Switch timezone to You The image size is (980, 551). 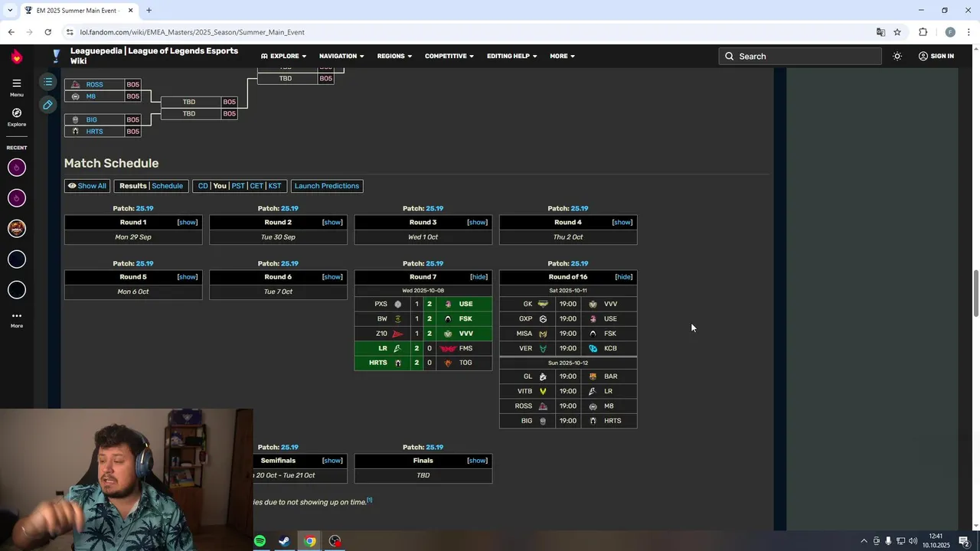coord(220,186)
